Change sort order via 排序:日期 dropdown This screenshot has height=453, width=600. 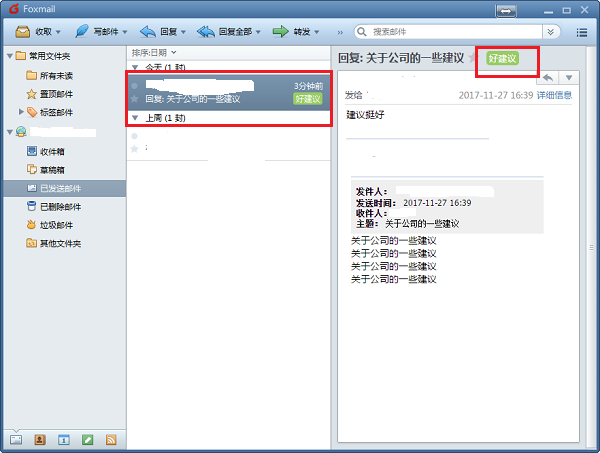[x=154, y=52]
